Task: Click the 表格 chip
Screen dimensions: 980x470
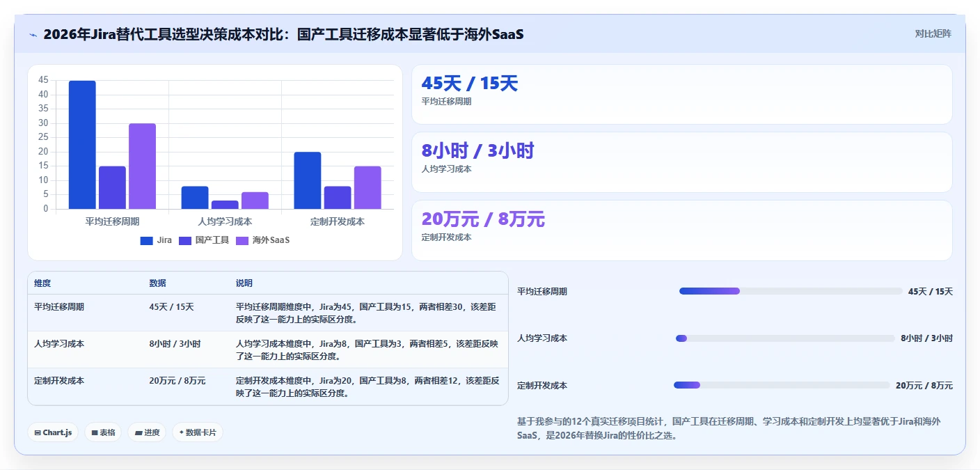Action: point(103,432)
